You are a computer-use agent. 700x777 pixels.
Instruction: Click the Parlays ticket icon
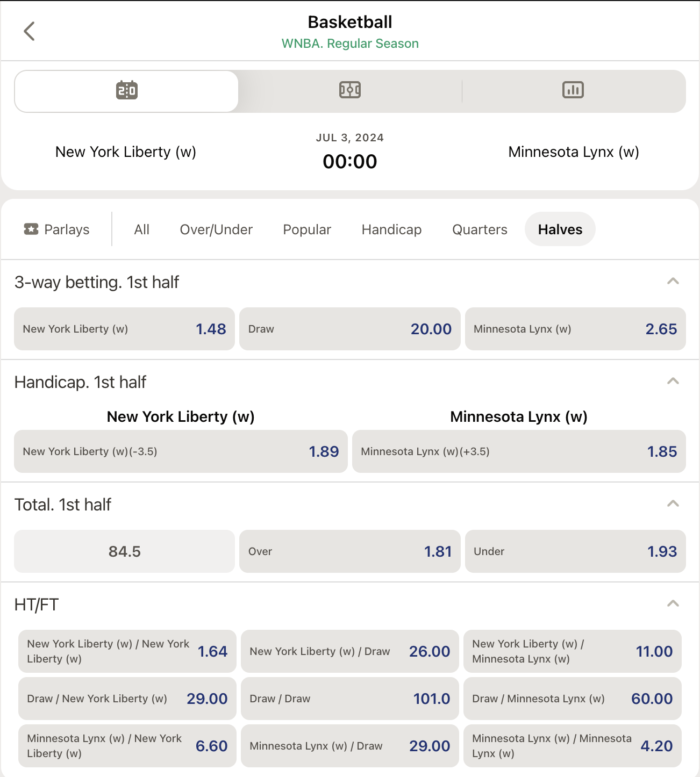[x=31, y=229]
